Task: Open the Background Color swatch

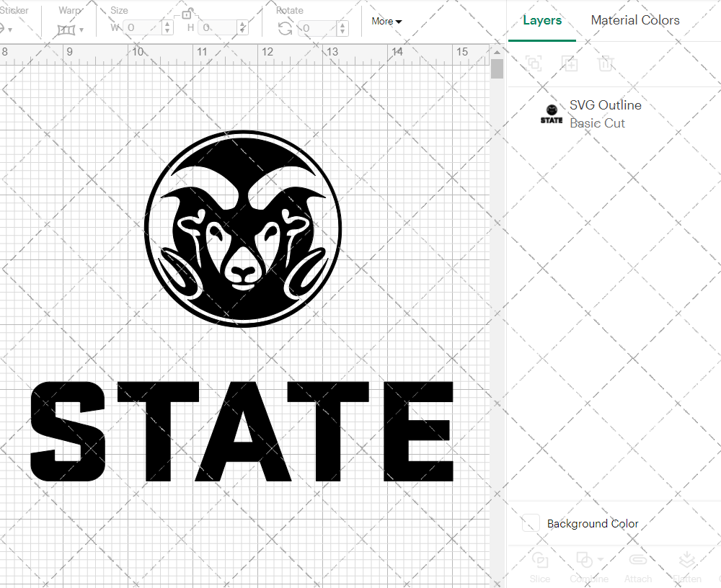Action: 531,523
